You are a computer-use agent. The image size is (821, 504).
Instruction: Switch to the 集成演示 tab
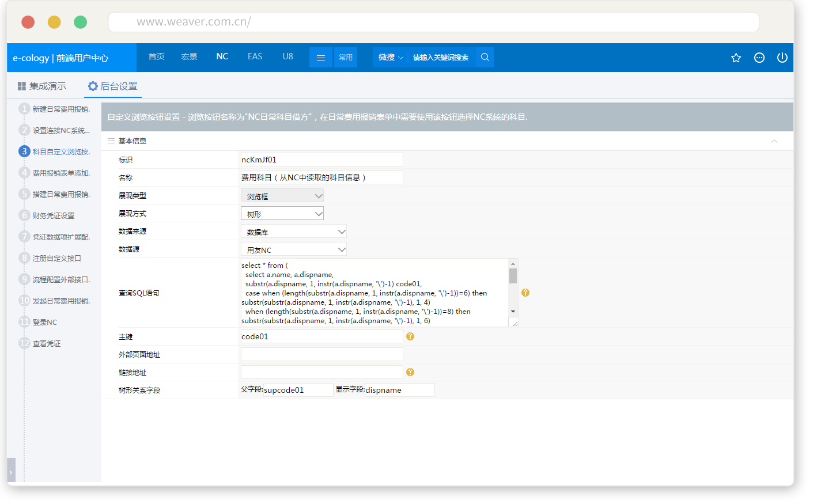click(x=42, y=86)
